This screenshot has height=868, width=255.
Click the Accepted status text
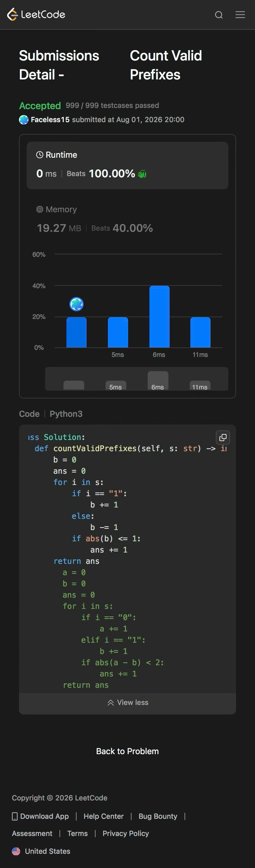40,106
